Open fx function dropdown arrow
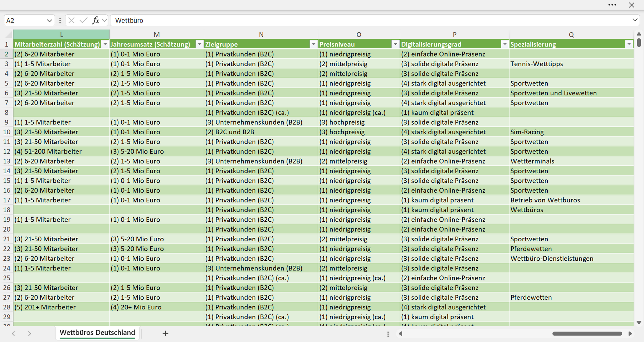 coord(104,20)
